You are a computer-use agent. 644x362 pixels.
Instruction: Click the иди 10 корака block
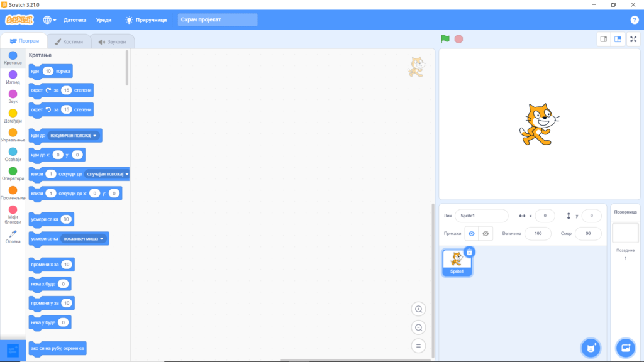(50, 72)
